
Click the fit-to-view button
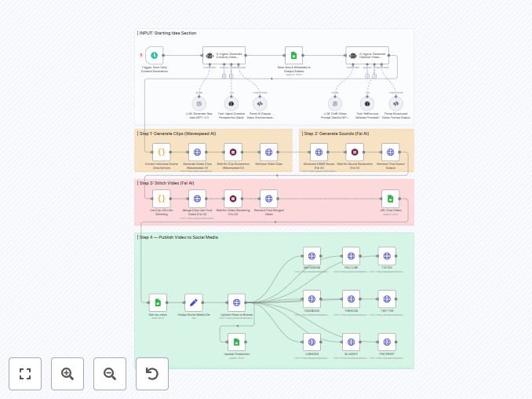point(25,374)
